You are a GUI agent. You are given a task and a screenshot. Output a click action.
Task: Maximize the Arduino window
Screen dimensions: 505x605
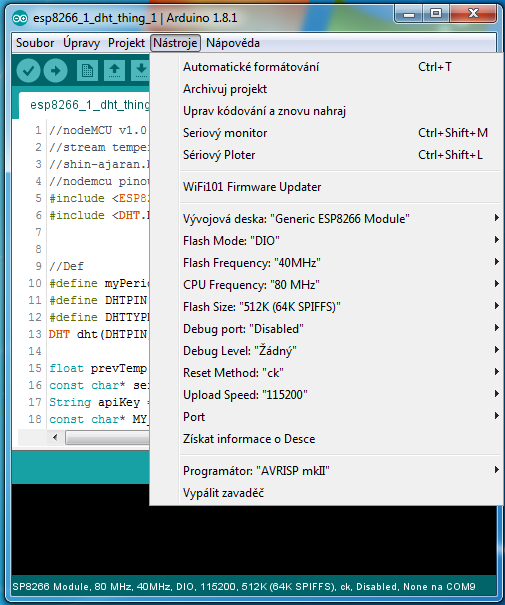tap(436, 14)
